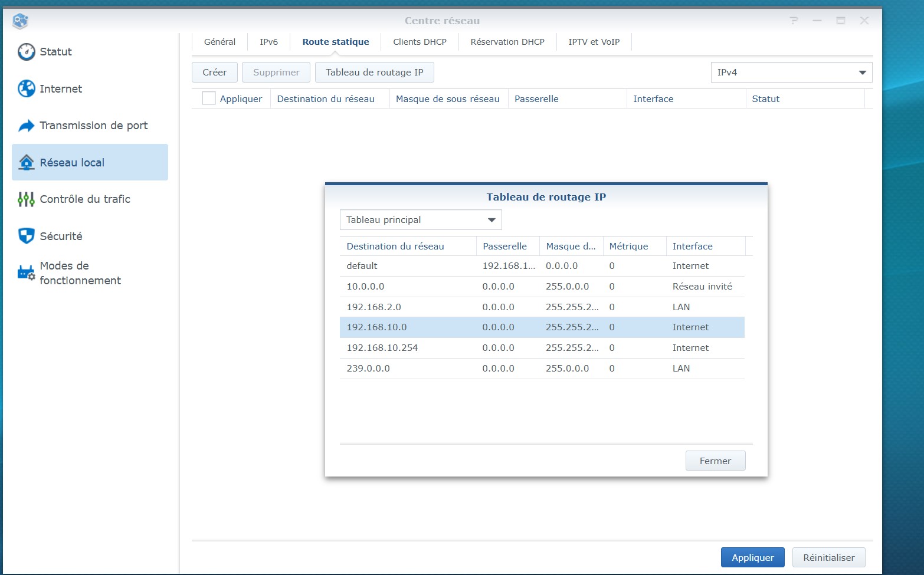Select the Transmission de port arrow icon
The height and width of the screenshot is (575, 924).
26,126
